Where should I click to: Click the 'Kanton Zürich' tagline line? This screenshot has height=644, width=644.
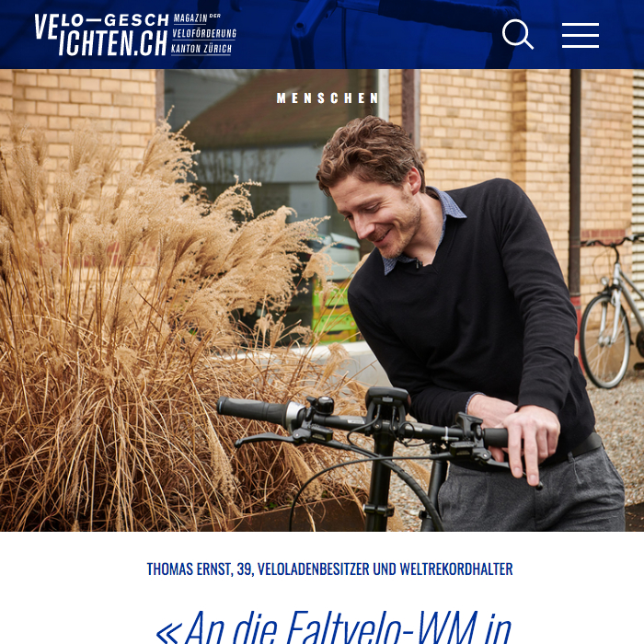pyautogui.click(x=201, y=49)
